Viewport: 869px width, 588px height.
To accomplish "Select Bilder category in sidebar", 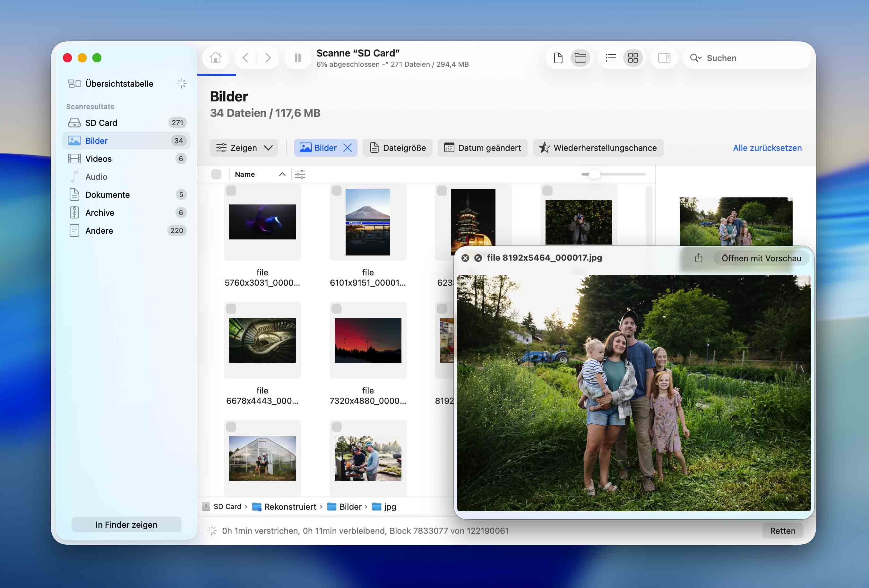I will coord(127,141).
